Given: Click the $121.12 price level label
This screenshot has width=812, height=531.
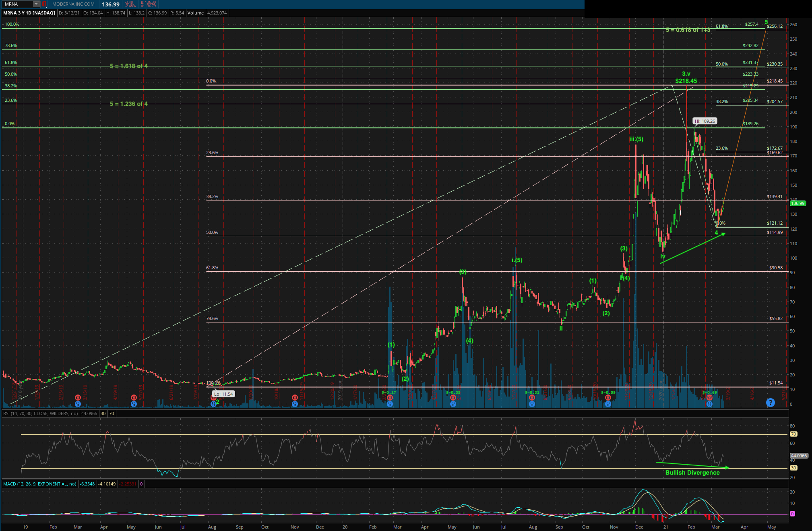Looking at the screenshot, I should (775, 223).
